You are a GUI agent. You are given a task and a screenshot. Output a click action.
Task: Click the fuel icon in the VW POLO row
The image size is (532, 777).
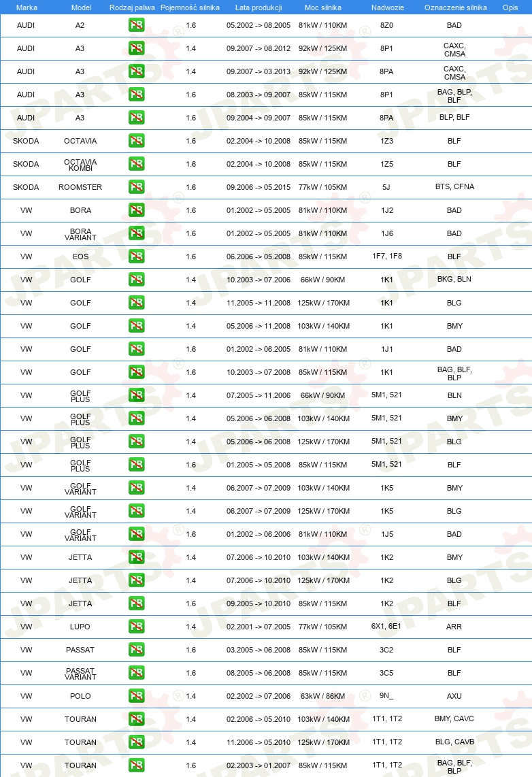[x=136, y=696]
